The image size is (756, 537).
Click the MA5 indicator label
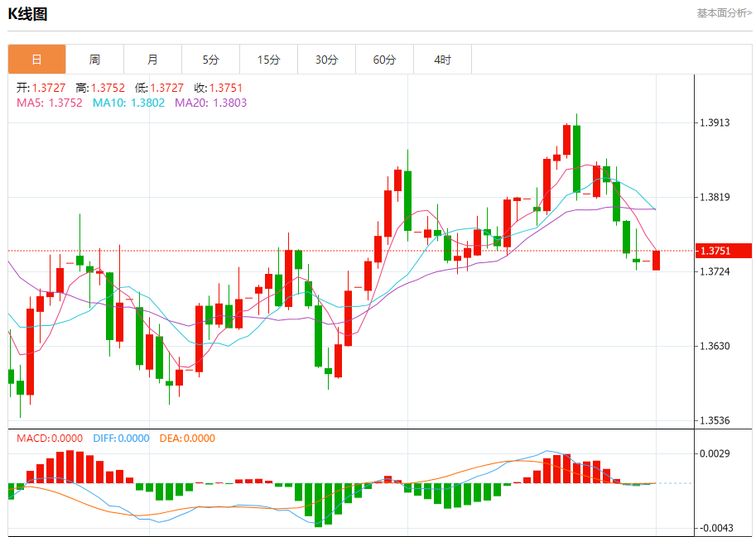(50, 103)
